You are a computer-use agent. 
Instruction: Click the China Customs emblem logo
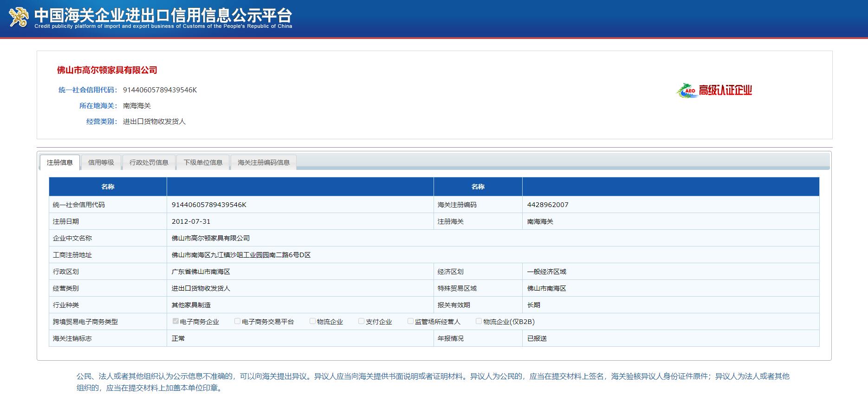[x=19, y=17]
